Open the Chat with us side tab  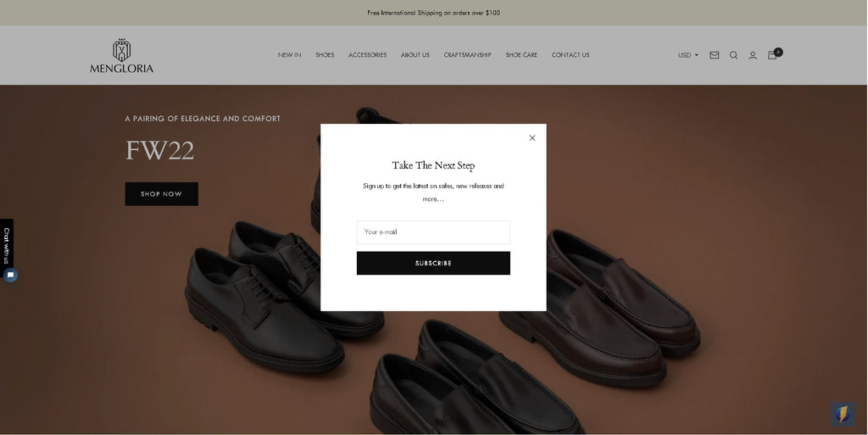[x=7, y=246]
